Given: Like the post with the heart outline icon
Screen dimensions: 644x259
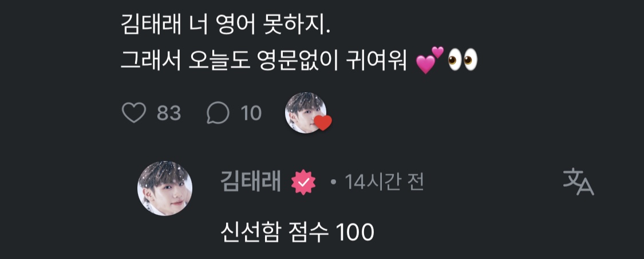Looking at the screenshot, I should pyautogui.click(x=134, y=113).
